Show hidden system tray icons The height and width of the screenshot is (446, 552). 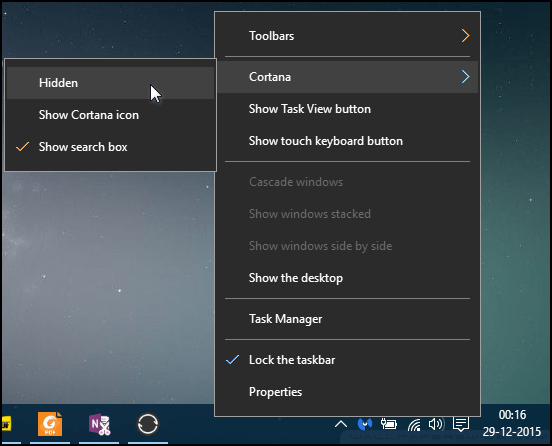[340, 424]
